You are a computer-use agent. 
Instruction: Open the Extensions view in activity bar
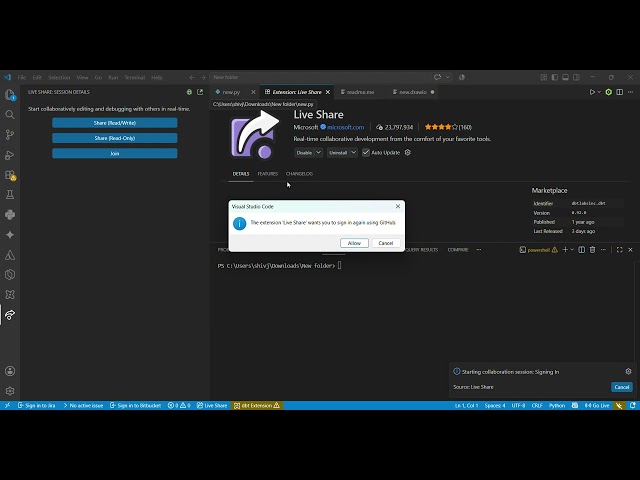click(x=10, y=175)
